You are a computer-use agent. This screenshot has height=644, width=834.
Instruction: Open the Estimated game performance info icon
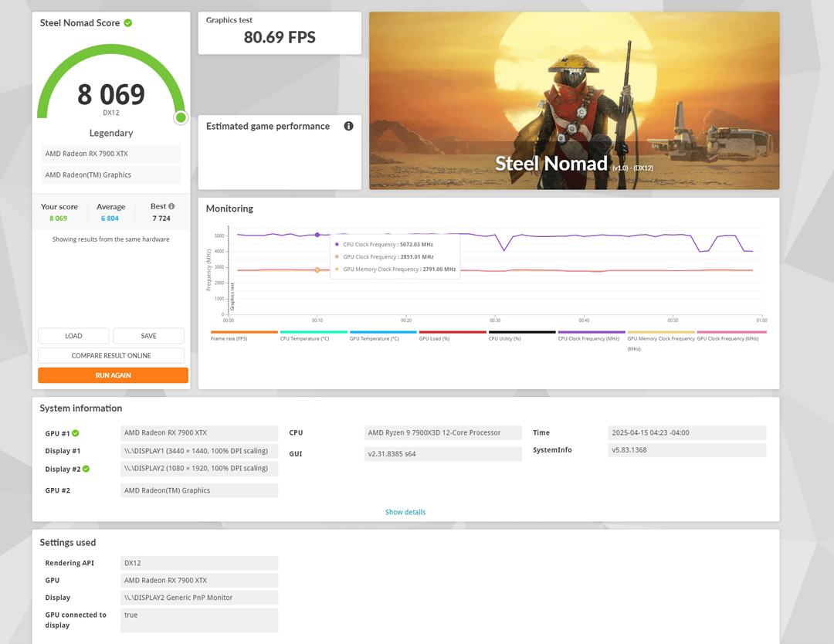(x=348, y=126)
